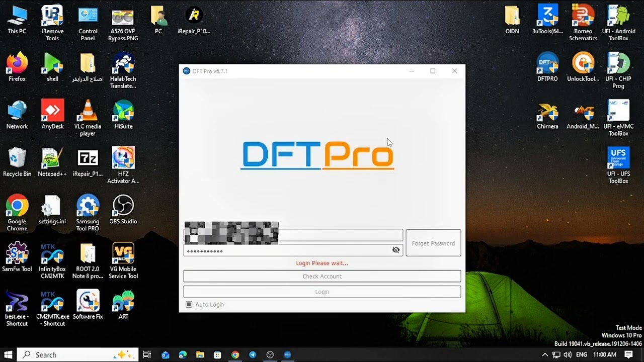Screen dimensions: 644x362
Task: Launch Chimera desktop shortcut
Action: 547,115
